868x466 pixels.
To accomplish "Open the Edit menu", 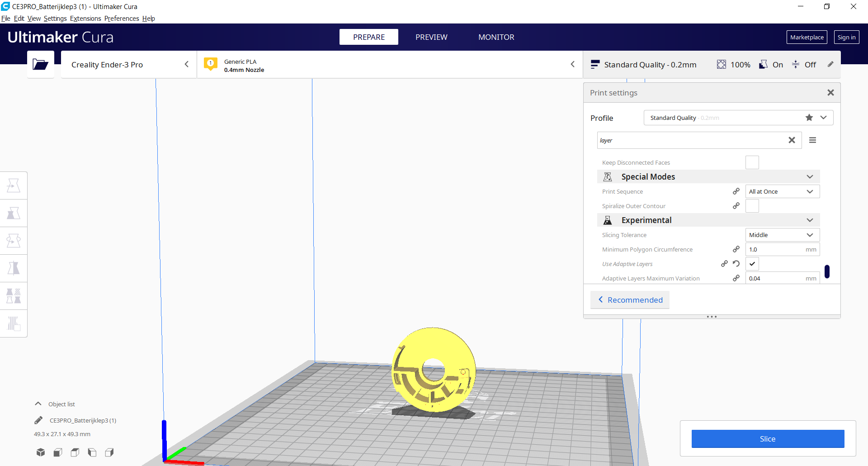I will coord(19,19).
